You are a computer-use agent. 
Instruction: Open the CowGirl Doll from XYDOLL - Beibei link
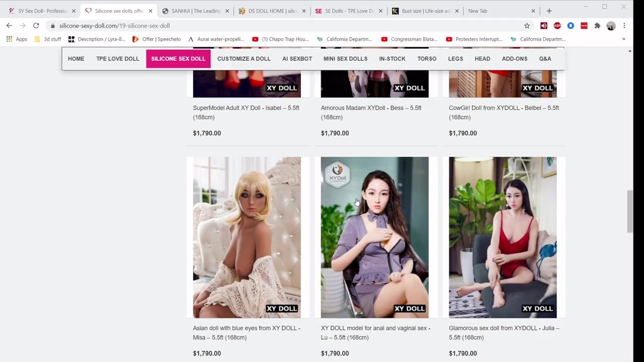point(504,113)
